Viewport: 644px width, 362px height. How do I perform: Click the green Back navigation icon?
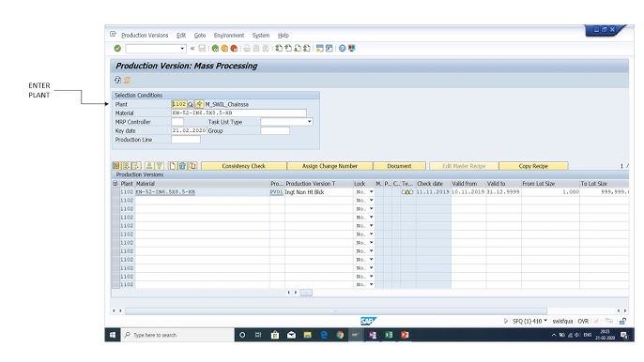click(215, 49)
